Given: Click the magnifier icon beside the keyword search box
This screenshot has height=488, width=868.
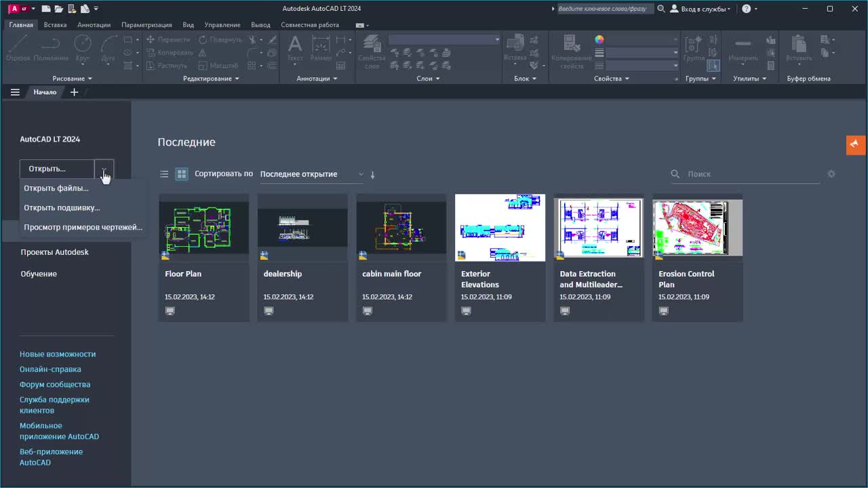Looking at the screenshot, I should coord(661,9).
